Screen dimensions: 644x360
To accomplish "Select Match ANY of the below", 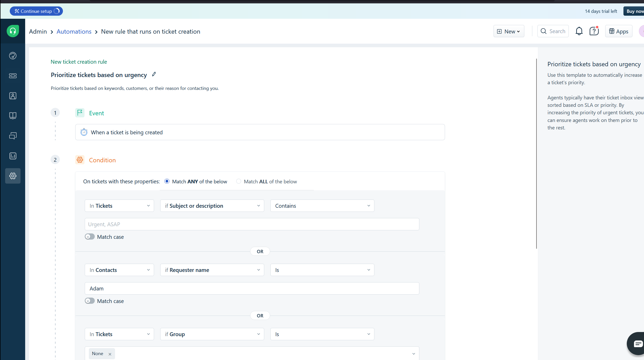I will 167,181.
